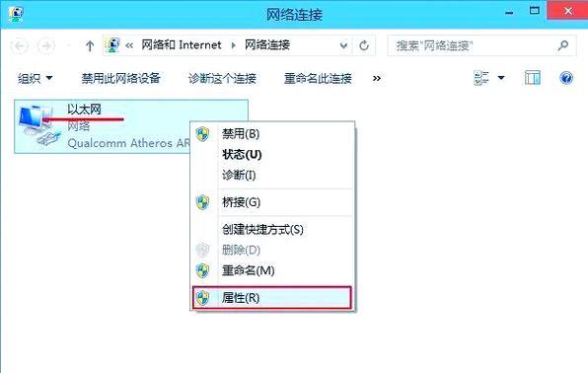Go up one folder level

[90, 46]
